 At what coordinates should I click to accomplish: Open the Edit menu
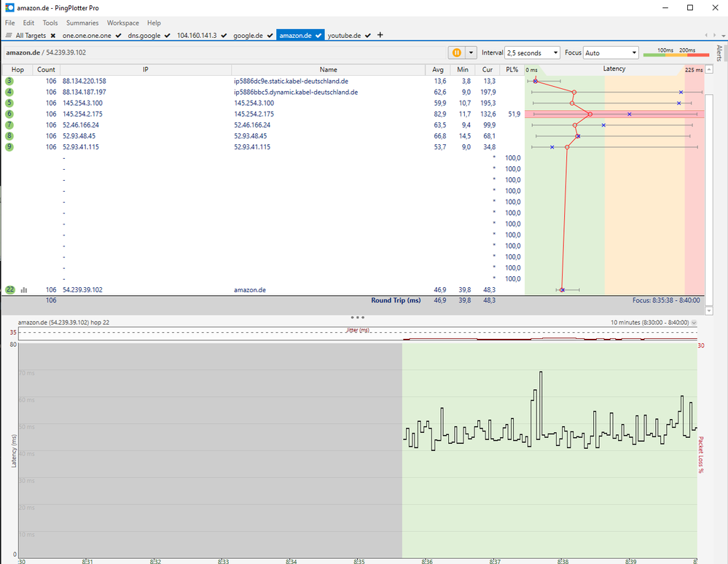pyautogui.click(x=29, y=23)
